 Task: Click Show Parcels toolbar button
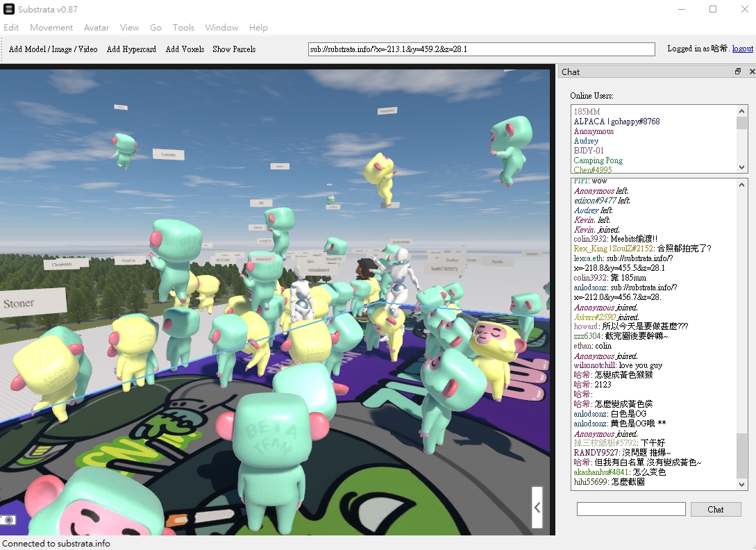pyautogui.click(x=234, y=49)
